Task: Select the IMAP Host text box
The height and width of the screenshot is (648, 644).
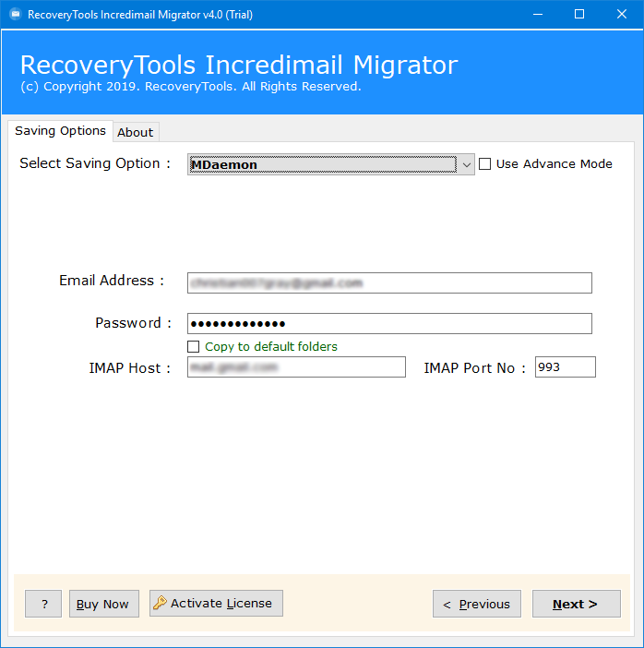Action: pyautogui.click(x=295, y=367)
